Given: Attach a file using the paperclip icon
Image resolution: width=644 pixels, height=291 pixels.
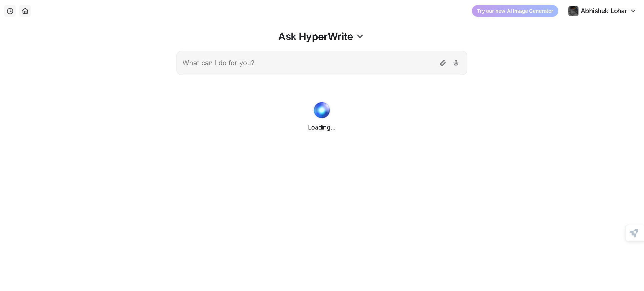Looking at the screenshot, I should pyautogui.click(x=443, y=63).
